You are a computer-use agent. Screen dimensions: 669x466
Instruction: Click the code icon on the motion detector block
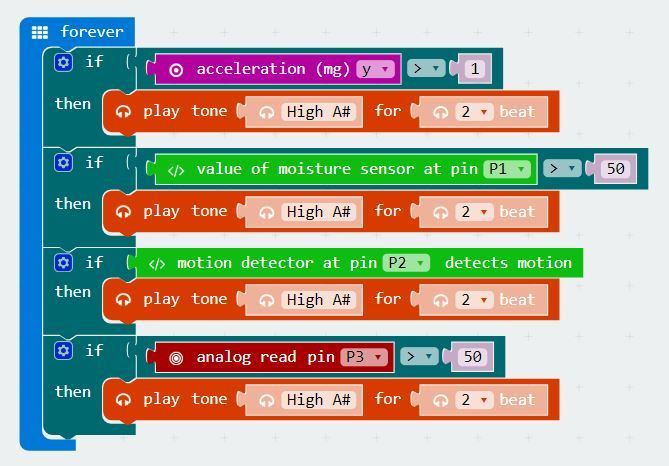click(157, 264)
